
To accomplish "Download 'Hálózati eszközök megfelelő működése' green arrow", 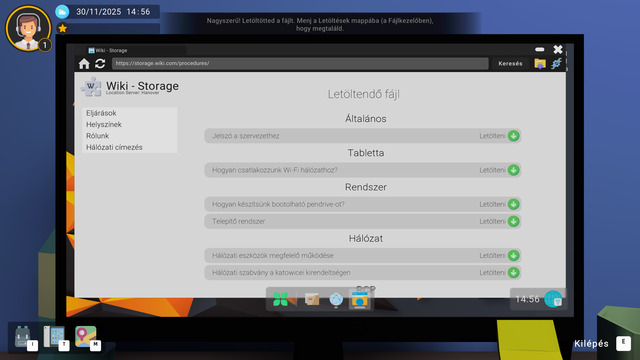I will pos(513,256).
